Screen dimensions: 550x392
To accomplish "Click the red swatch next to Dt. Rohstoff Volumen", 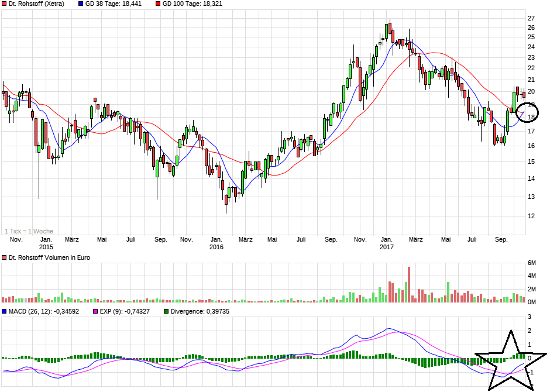I will (4, 257).
